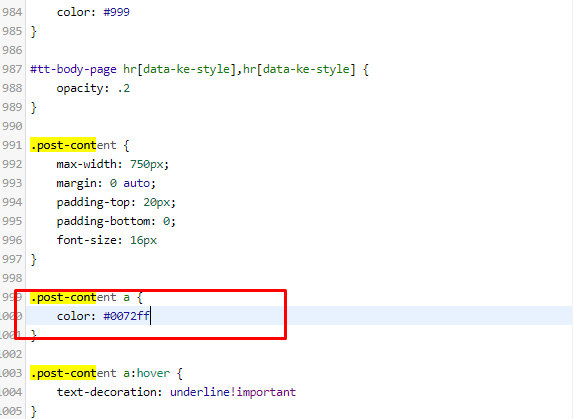Click the text 'color: #999' on line 984
Screen dimensions: 573x419
pos(93,12)
